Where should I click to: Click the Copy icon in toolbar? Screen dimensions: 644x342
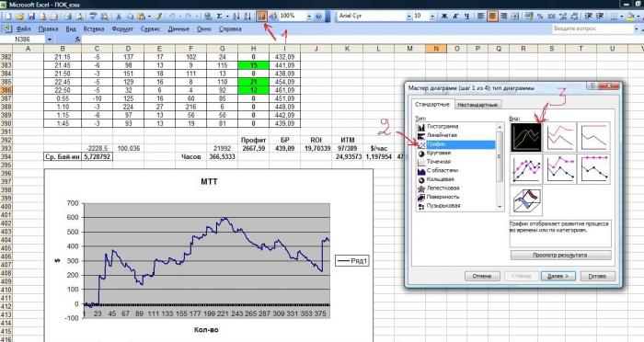[x=130, y=17]
